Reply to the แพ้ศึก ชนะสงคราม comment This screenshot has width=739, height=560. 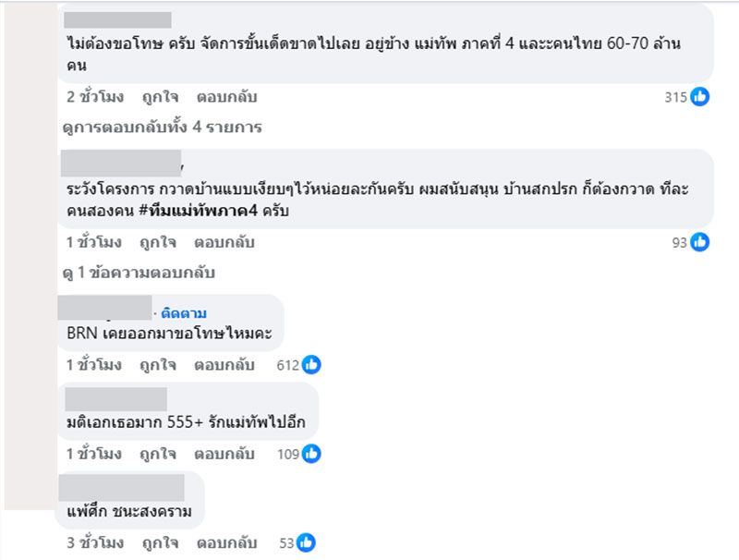[x=224, y=543]
